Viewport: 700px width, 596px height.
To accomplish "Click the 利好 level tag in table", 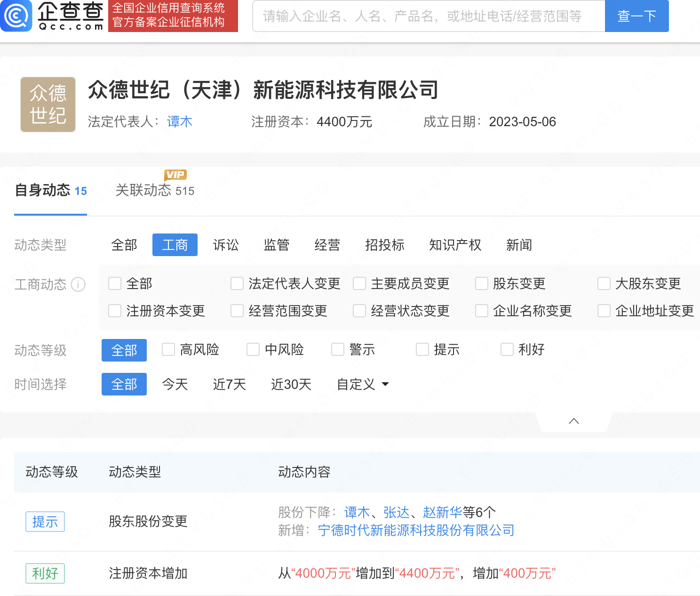I will pyautogui.click(x=45, y=573).
